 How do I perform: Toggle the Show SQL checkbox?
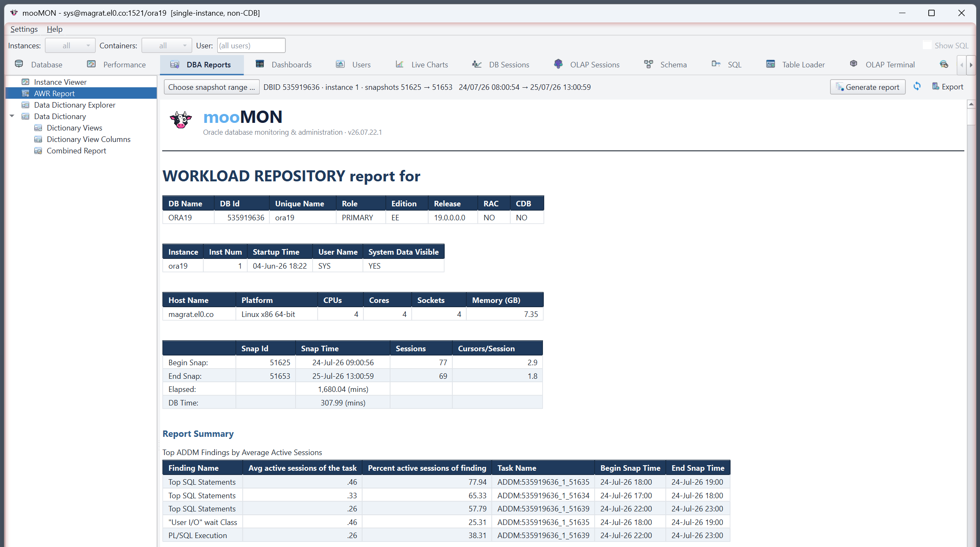927,45
